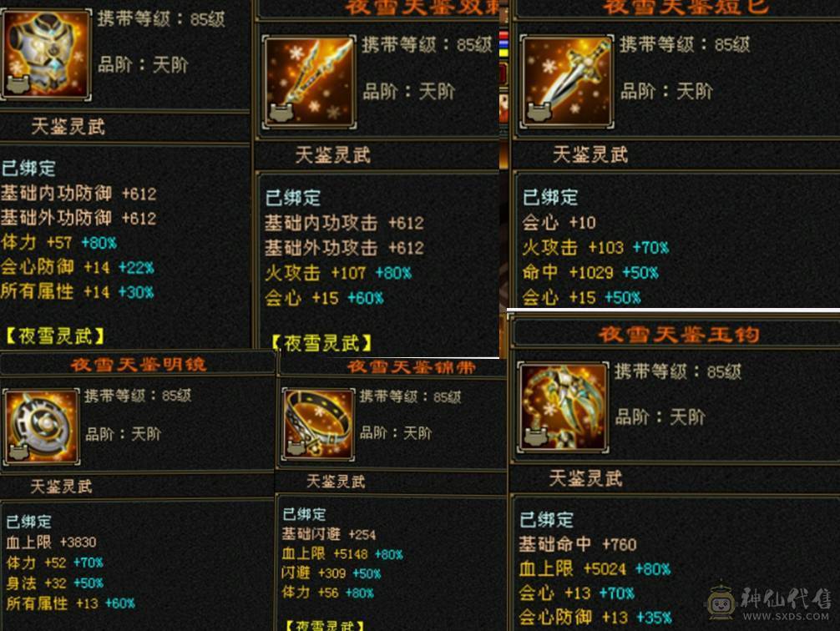
Task: Select 天鉴灵武 label in jade hook tooltip
Action: pyautogui.click(x=585, y=478)
